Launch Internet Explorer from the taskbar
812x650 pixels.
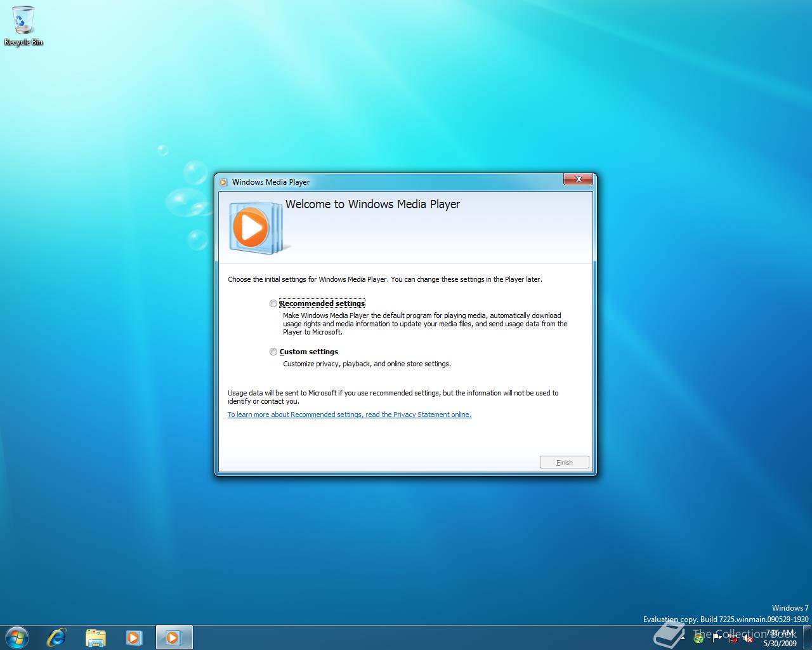pyautogui.click(x=56, y=637)
